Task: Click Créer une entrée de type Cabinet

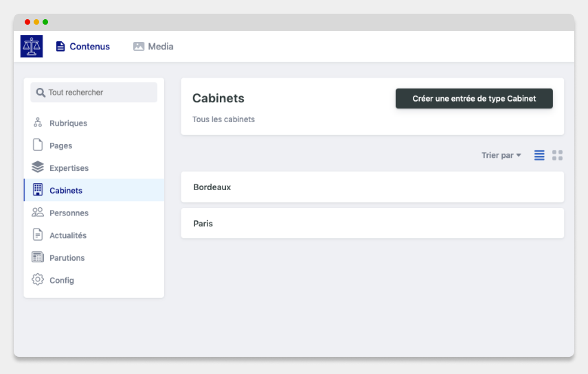Action: [474, 99]
